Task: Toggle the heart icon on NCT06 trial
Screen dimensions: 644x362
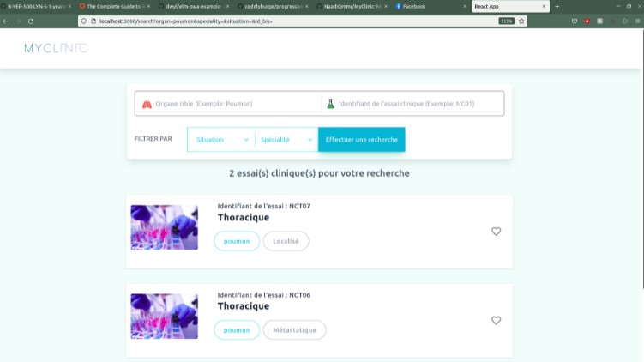Action: pyautogui.click(x=496, y=321)
